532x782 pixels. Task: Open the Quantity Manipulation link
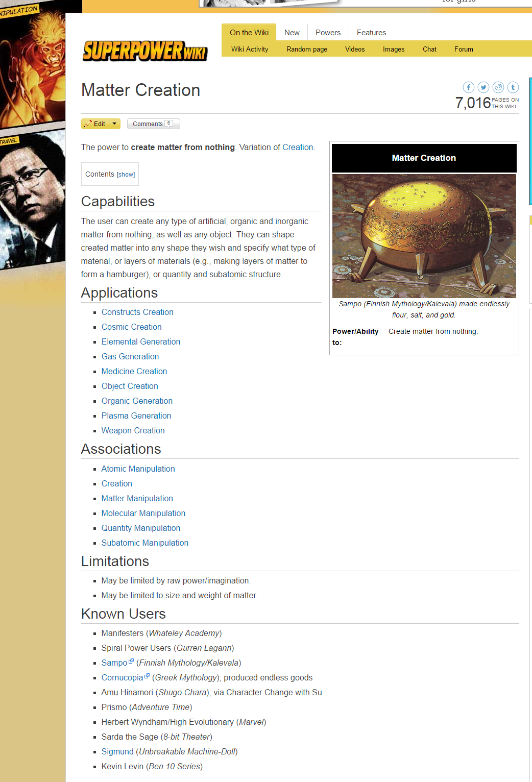(140, 528)
